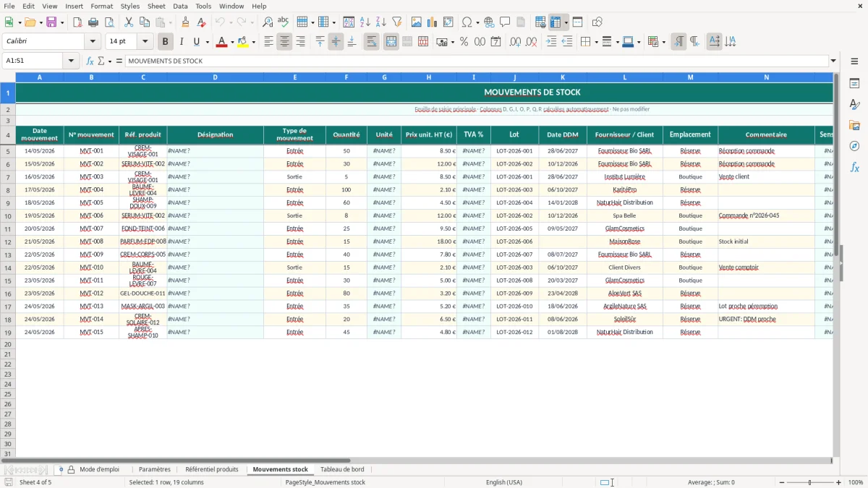Viewport: 868px width, 488px height.
Task: Open the Data menu
Action: [180, 6]
